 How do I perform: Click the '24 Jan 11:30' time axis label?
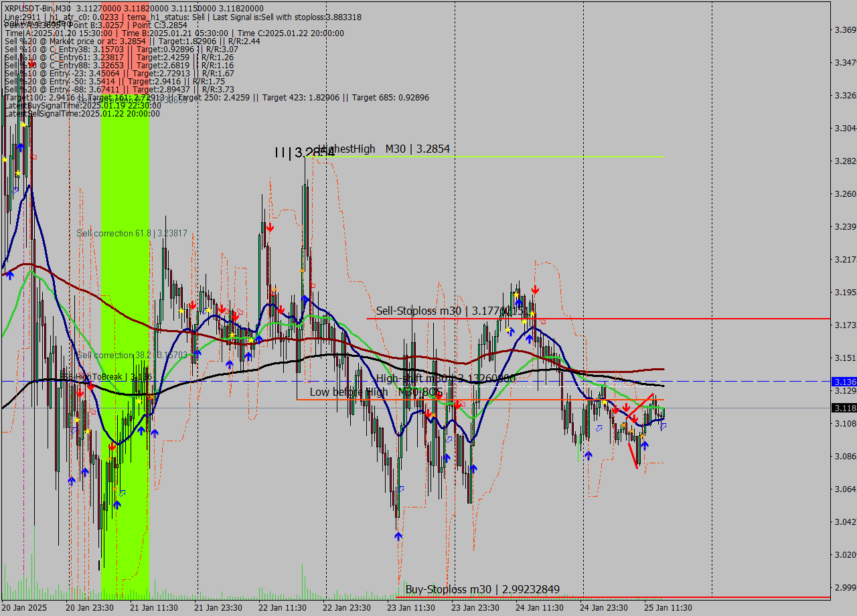[539, 607]
